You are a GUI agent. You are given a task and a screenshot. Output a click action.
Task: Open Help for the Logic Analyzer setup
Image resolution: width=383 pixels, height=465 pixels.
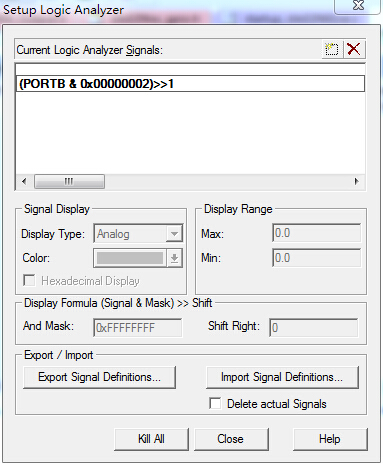[x=330, y=439]
